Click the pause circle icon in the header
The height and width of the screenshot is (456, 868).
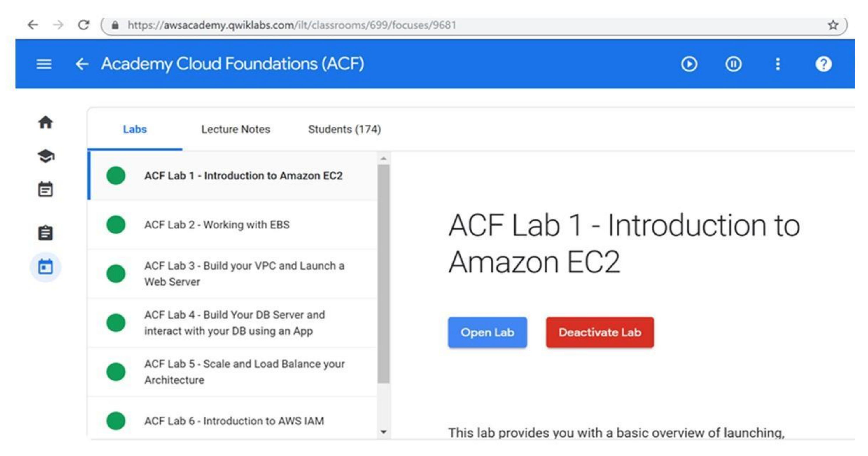point(733,64)
